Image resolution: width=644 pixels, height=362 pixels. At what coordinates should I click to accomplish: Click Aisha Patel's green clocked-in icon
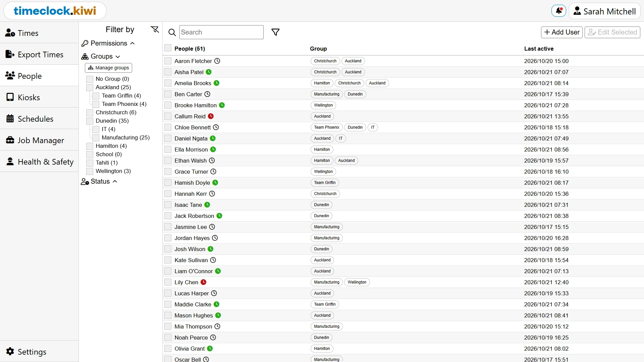coord(209,72)
